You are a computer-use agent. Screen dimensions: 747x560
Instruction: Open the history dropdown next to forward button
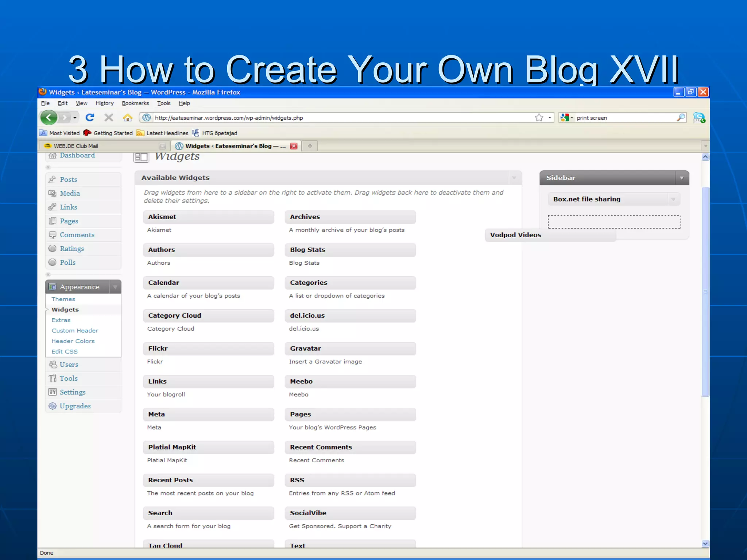(74, 117)
